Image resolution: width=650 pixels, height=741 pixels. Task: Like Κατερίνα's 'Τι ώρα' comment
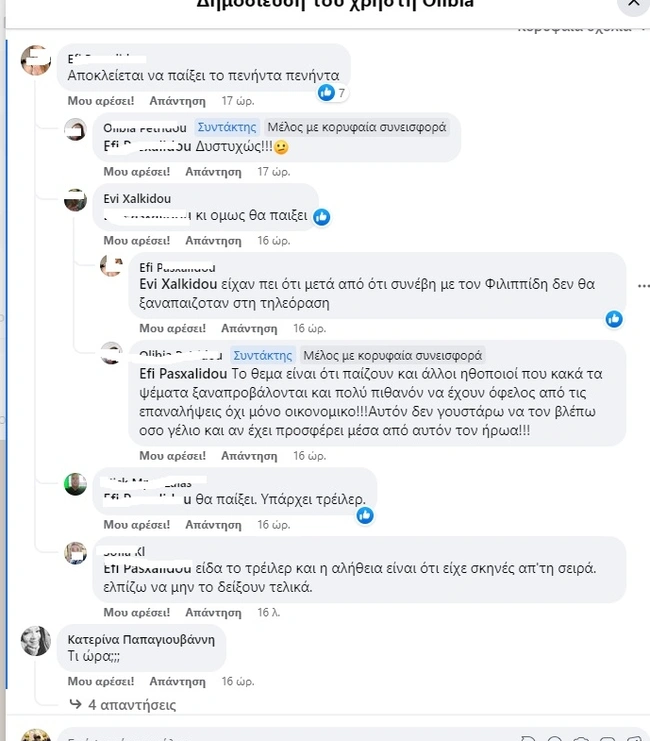coord(99,680)
